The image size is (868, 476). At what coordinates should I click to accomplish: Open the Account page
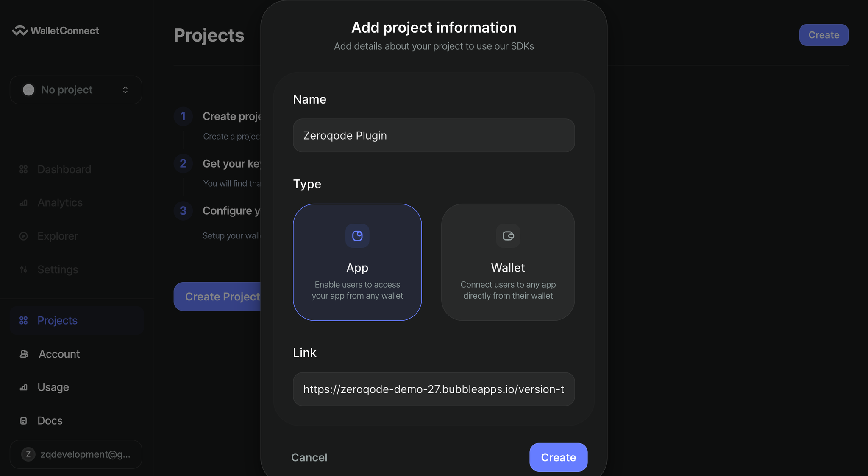coord(59,354)
